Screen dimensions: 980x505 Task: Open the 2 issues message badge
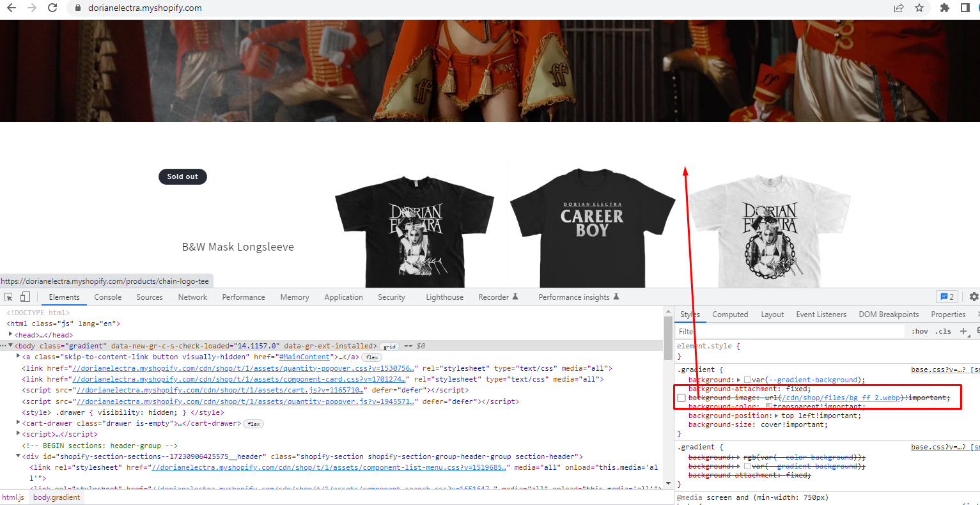(947, 297)
